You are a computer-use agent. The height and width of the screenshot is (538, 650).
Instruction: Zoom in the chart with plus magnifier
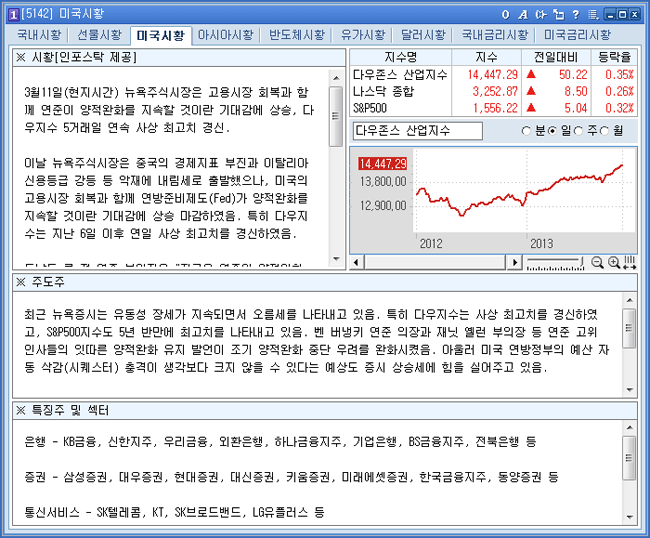coord(613,262)
